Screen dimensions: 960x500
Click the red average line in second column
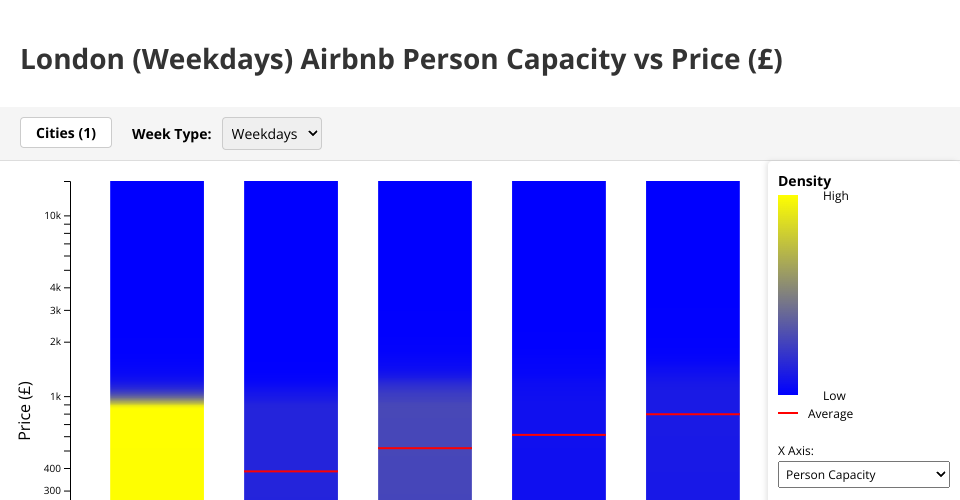click(x=291, y=471)
